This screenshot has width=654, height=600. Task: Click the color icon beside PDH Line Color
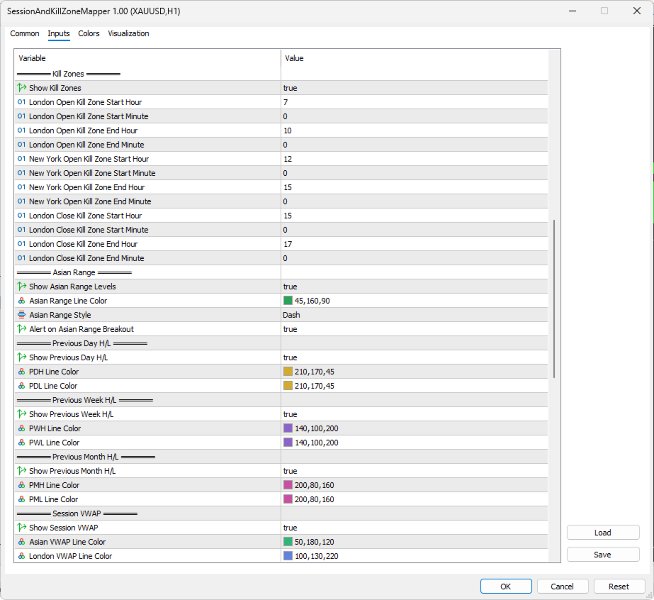(22, 372)
